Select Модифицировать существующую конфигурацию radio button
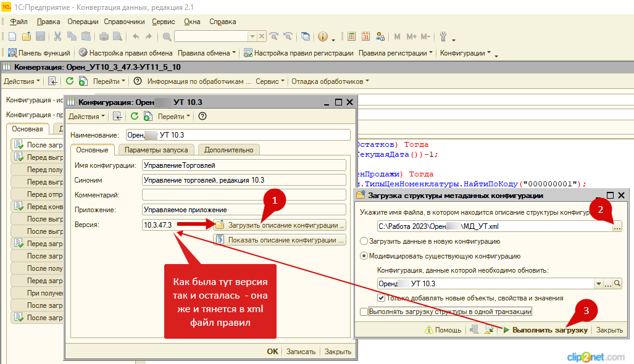Image resolution: width=634 pixels, height=364 pixels. point(364,256)
